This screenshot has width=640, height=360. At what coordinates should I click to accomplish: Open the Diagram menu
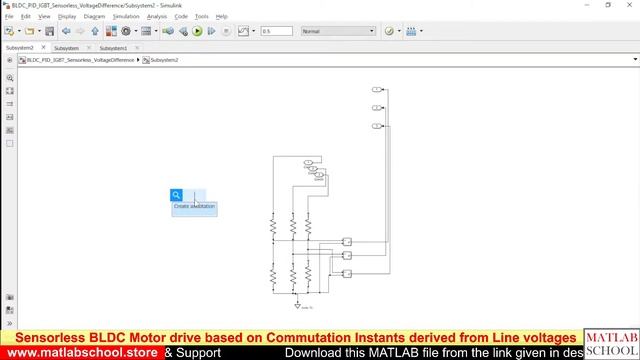click(x=94, y=16)
